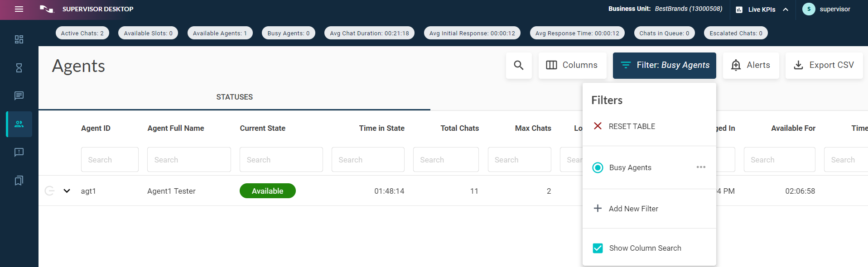Image resolution: width=868 pixels, height=267 pixels.
Task: Open the escalated chat alert sidebar icon
Action: coord(19,152)
